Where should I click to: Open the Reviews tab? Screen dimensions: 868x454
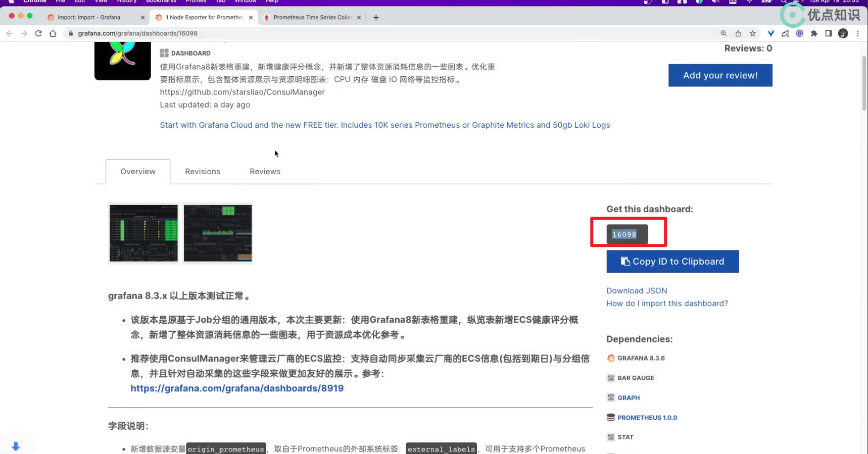point(265,172)
